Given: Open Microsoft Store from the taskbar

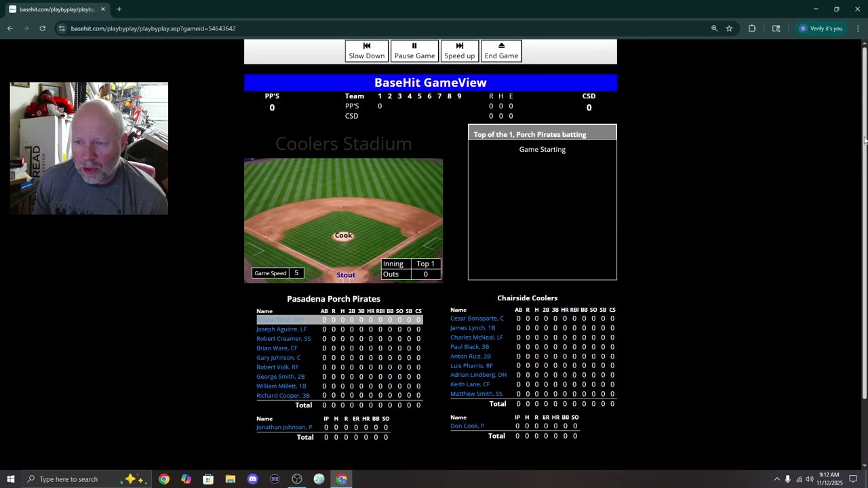Looking at the screenshot, I should coord(208,479).
